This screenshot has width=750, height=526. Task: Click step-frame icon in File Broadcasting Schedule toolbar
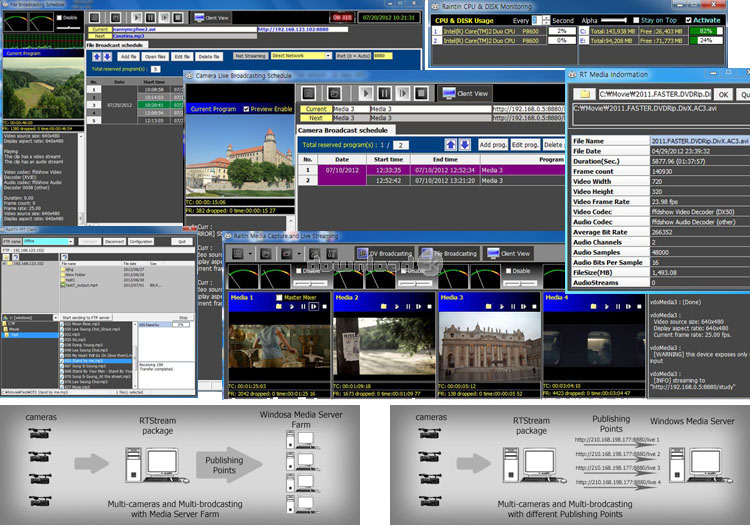coord(164,18)
